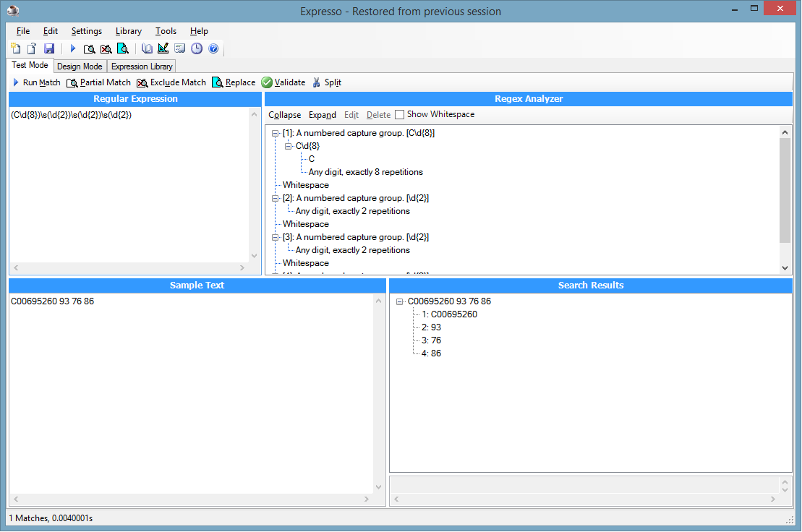Collapse the [1] numbered capture group node
The width and height of the screenshot is (802, 532).
coord(276,134)
